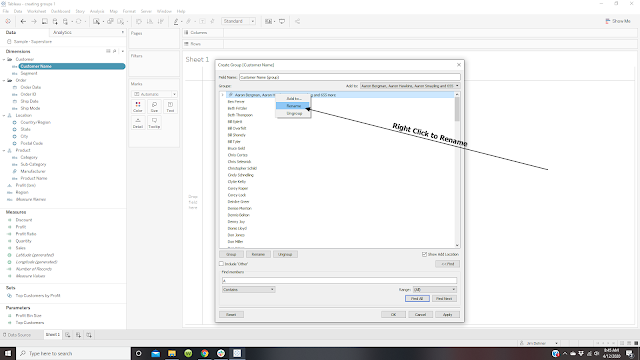Open the Standard fit dropdown in toolbar
Image resolution: width=640 pixels, height=360 pixels.
[x=239, y=21]
